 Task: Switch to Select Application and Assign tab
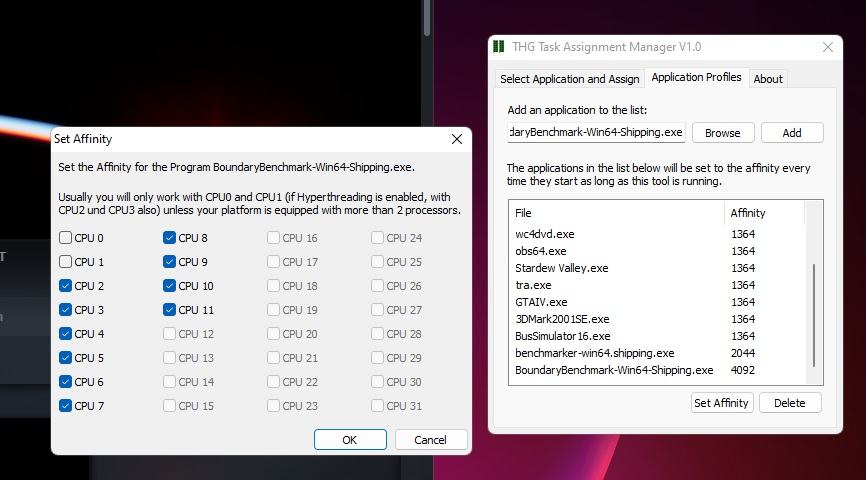coord(569,79)
